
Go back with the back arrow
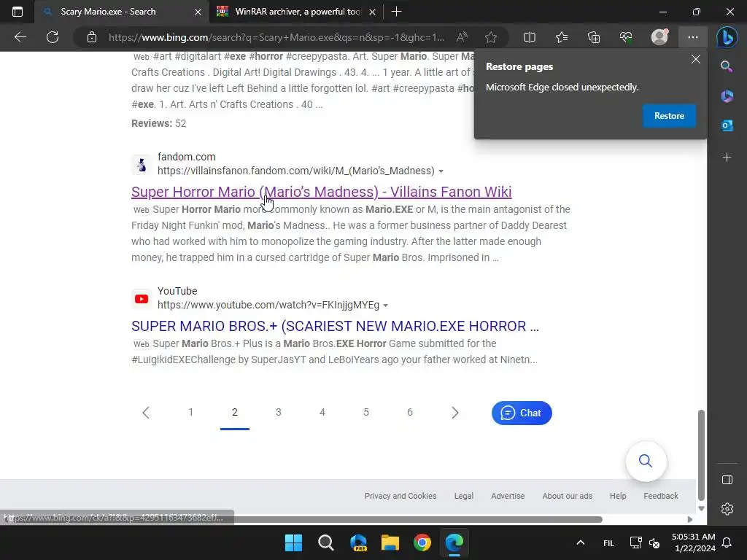pyautogui.click(x=20, y=37)
